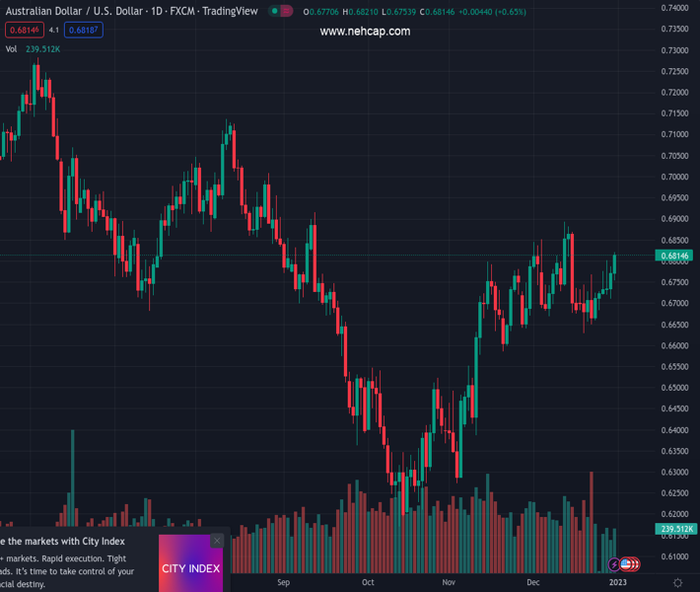Click the 4.1 spread value between prices
The width and height of the screenshot is (700, 592).
(x=54, y=30)
